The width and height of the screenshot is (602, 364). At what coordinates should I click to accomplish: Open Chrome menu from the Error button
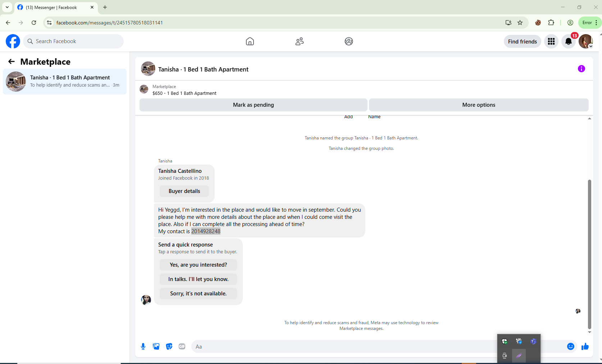click(590, 23)
